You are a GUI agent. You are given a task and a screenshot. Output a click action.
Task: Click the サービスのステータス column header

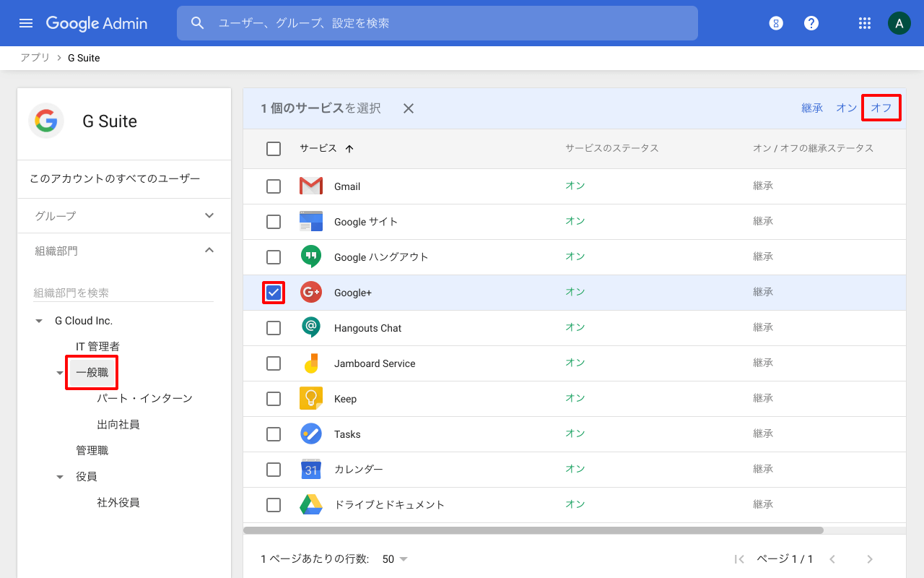(612, 148)
